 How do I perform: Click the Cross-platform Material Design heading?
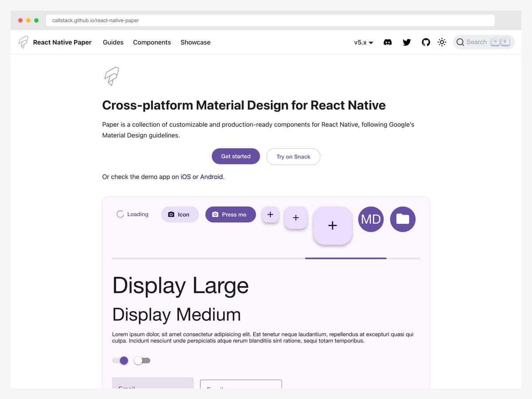pyautogui.click(x=244, y=105)
